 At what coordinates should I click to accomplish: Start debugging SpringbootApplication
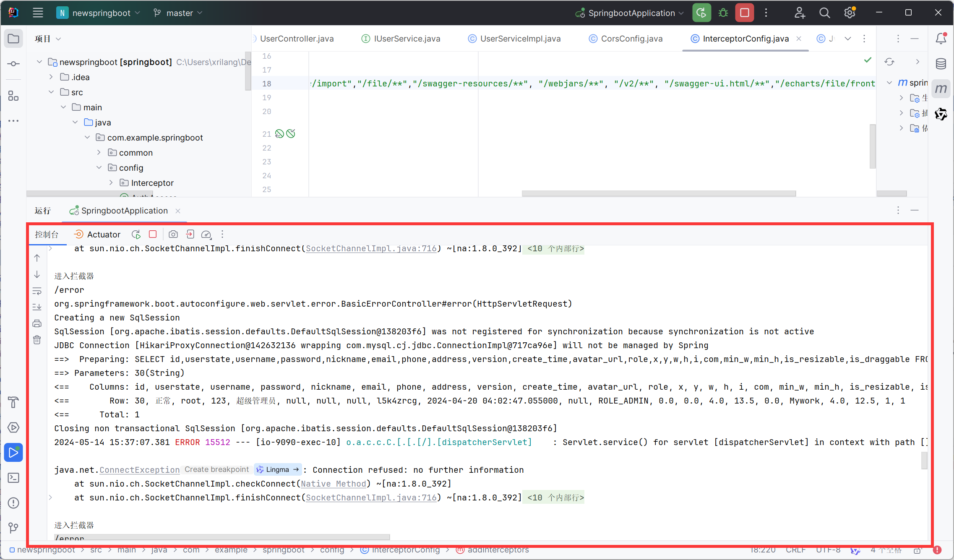pos(723,13)
